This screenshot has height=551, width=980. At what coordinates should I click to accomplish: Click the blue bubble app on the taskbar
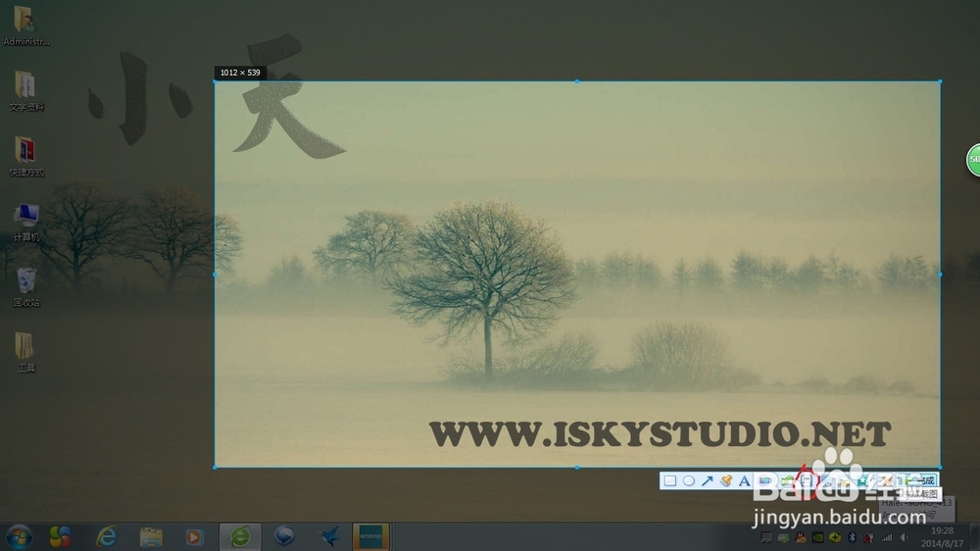(x=284, y=536)
